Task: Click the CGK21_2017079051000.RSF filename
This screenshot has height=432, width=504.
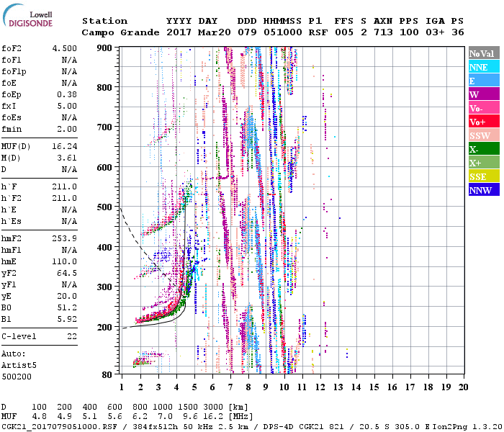Action: pos(59,427)
